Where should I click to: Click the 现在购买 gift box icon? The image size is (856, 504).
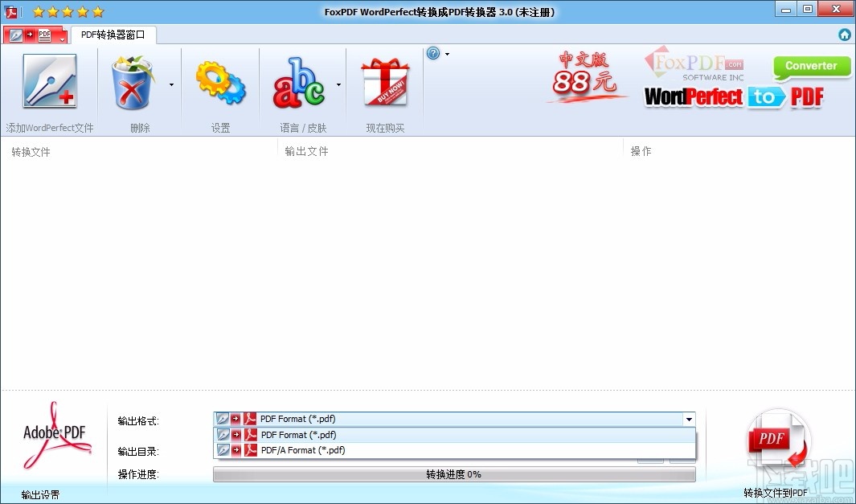click(384, 80)
